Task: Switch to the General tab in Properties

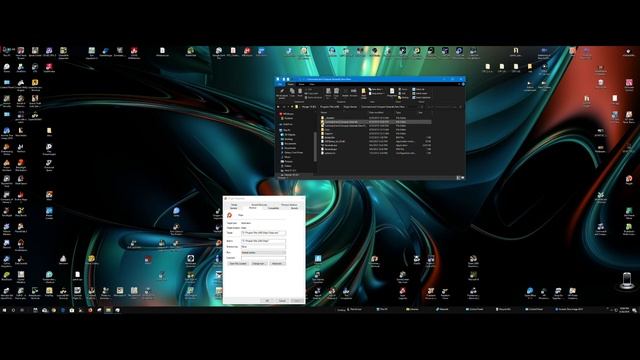Action: click(233, 208)
